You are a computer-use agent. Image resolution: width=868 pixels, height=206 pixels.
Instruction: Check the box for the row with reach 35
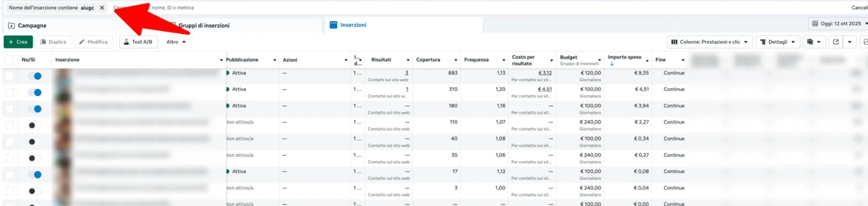(9, 158)
